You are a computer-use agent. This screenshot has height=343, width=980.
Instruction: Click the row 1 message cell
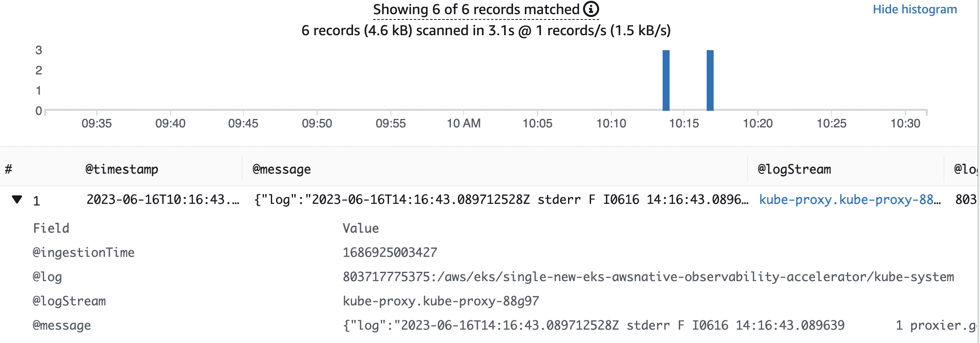501,199
